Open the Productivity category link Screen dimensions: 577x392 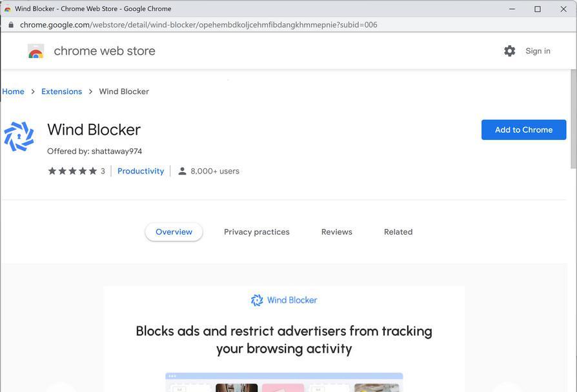tap(141, 171)
